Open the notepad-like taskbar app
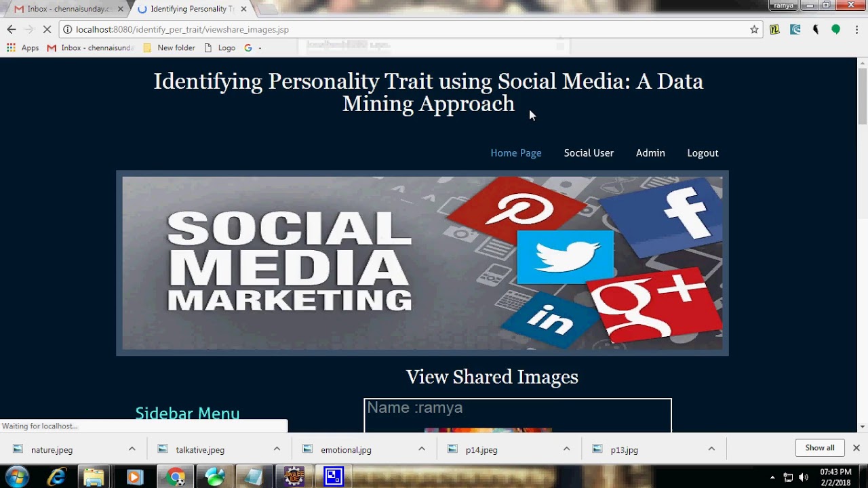This screenshot has height=488, width=868. 254,477
